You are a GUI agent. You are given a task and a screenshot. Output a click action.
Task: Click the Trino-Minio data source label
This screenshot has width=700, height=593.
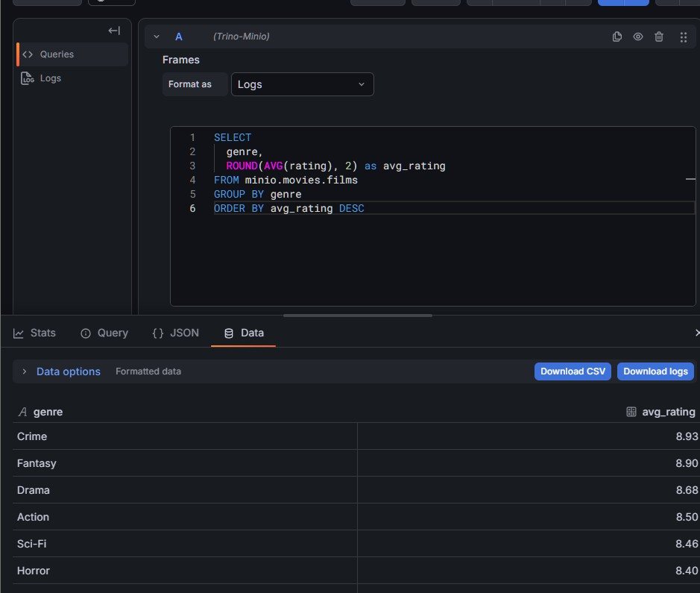[241, 37]
